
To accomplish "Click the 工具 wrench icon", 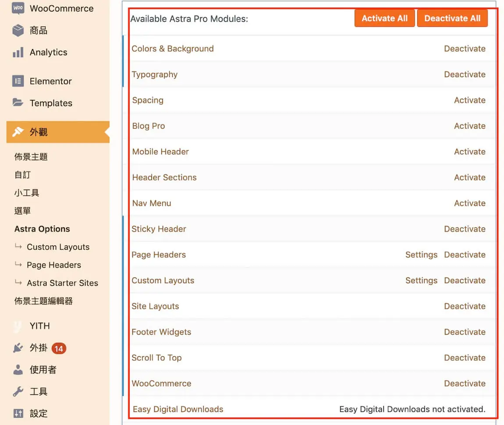I will coord(18,391).
